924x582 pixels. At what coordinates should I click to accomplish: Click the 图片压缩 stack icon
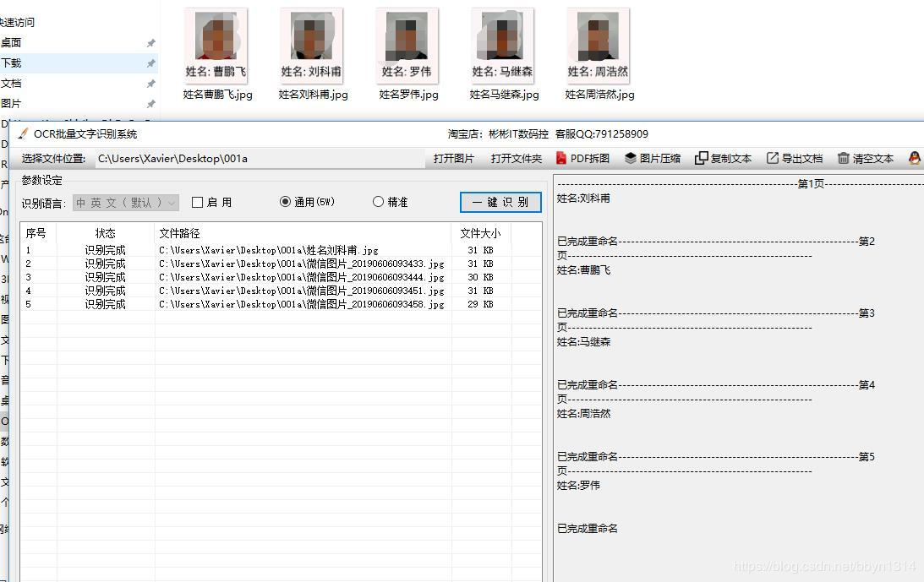pyautogui.click(x=631, y=158)
